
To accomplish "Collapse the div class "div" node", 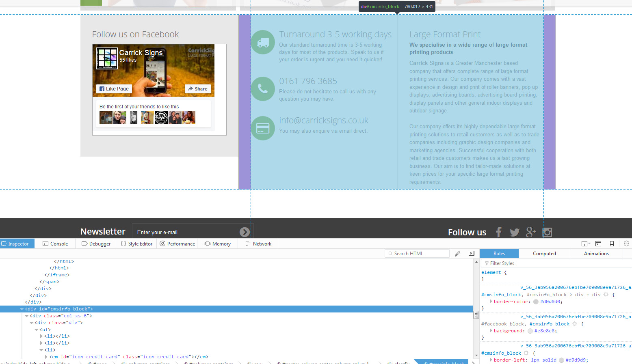I will 32,323.
